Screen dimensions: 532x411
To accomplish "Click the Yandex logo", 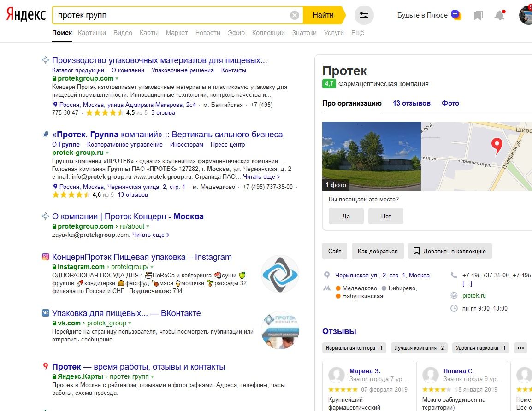I will 26,15.
